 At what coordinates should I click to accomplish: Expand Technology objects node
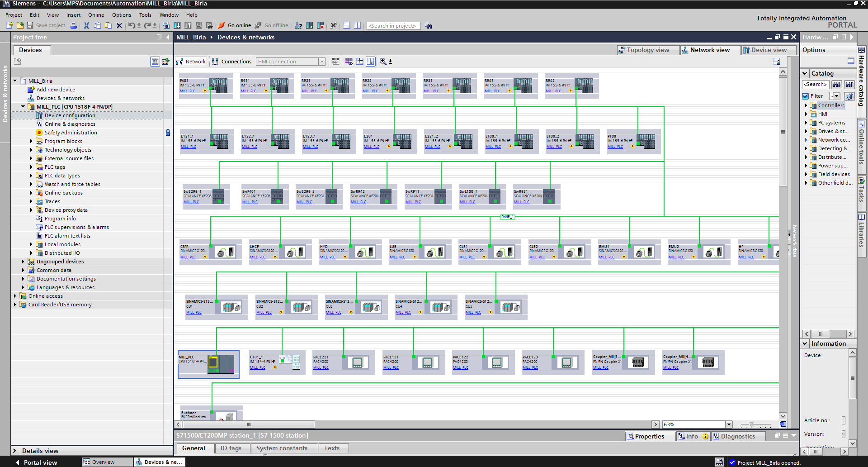[31, 150]
